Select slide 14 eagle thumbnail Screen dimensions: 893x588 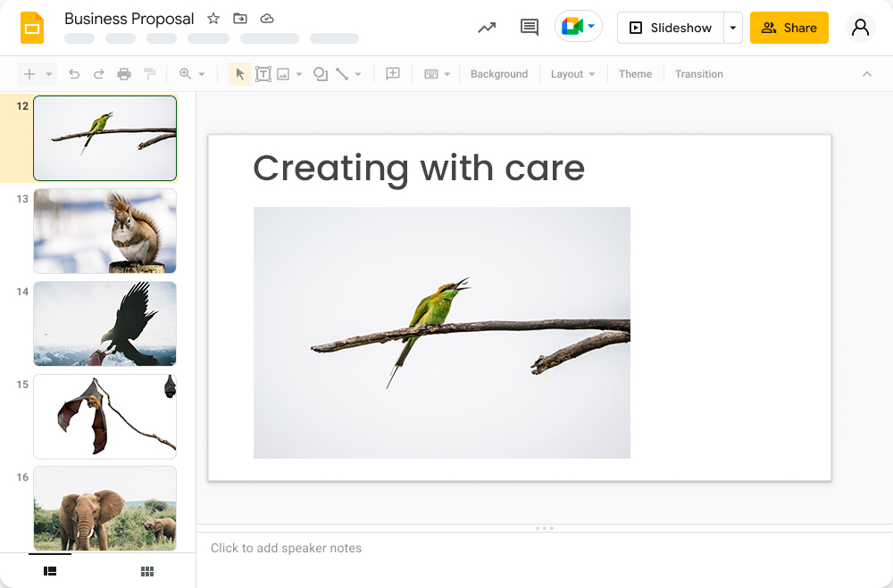(104, 323)
